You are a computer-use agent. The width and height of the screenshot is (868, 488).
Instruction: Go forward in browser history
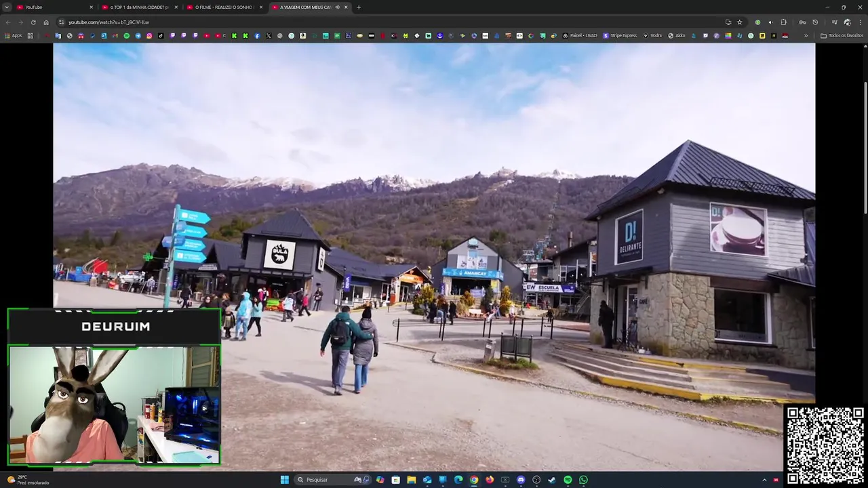coord(20,22)
